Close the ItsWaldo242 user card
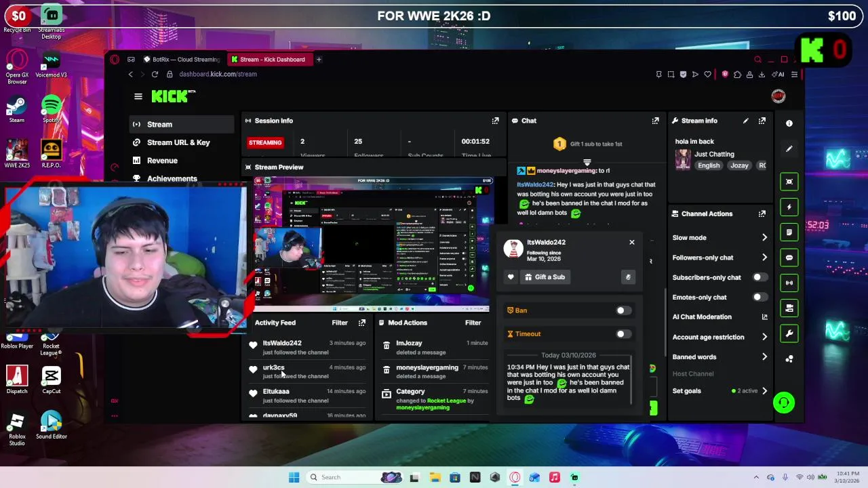 point(632,242)
